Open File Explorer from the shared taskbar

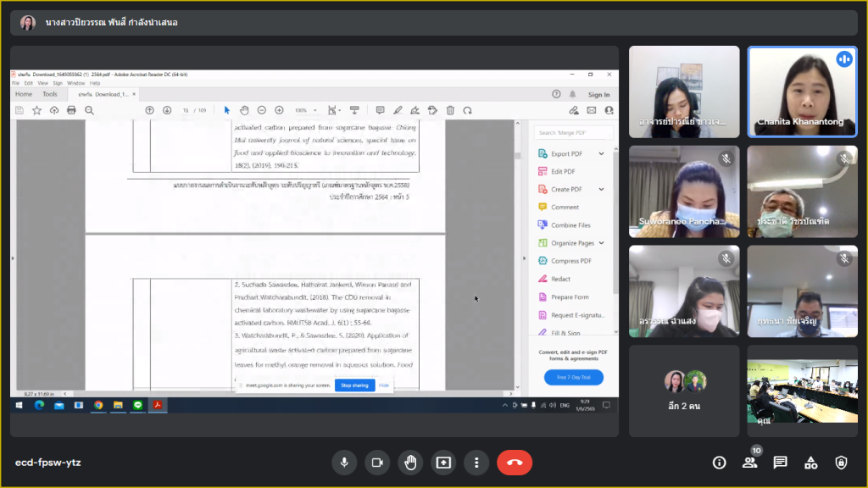[118, 406]
